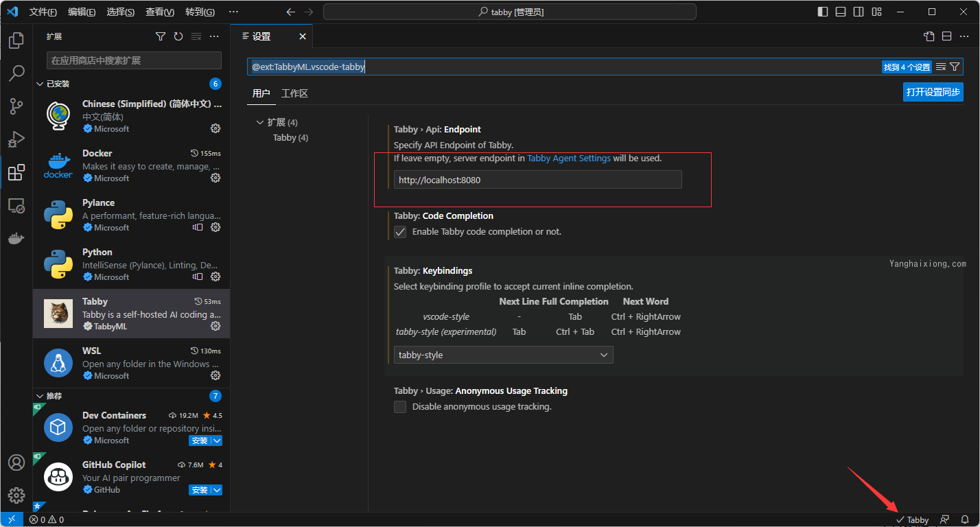Open Source Control view
The width and height of the screenshot is (980, 527).
click(16, 106)
